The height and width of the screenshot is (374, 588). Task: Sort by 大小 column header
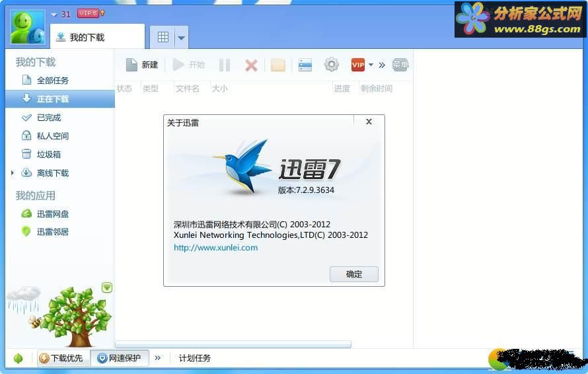(220, 89)
